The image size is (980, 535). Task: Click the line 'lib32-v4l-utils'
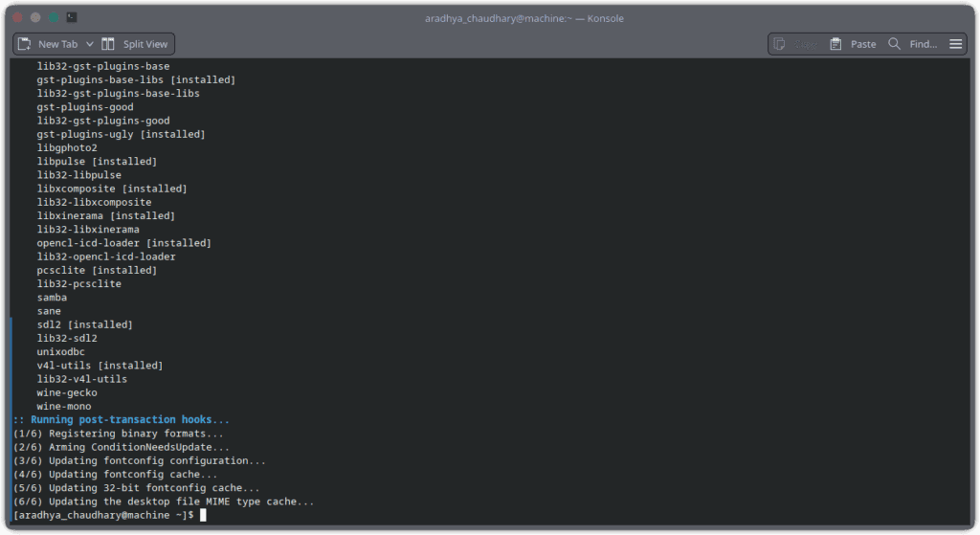tap(82, 379)
